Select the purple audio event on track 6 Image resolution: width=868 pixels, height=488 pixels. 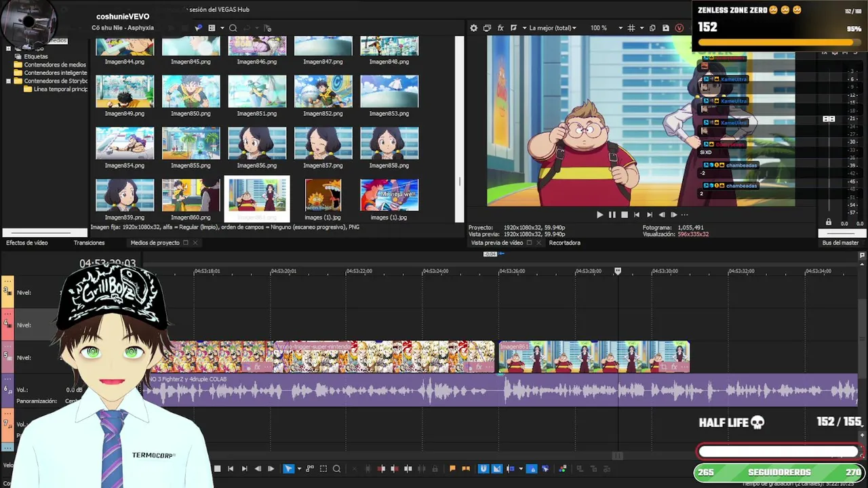coord(502,391)
